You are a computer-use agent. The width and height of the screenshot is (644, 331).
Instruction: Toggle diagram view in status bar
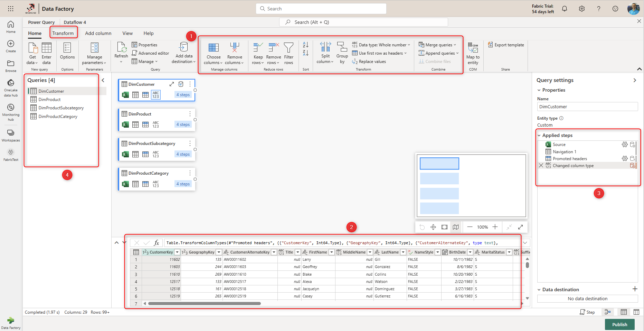pyautogui.click(x=607, y=312)
